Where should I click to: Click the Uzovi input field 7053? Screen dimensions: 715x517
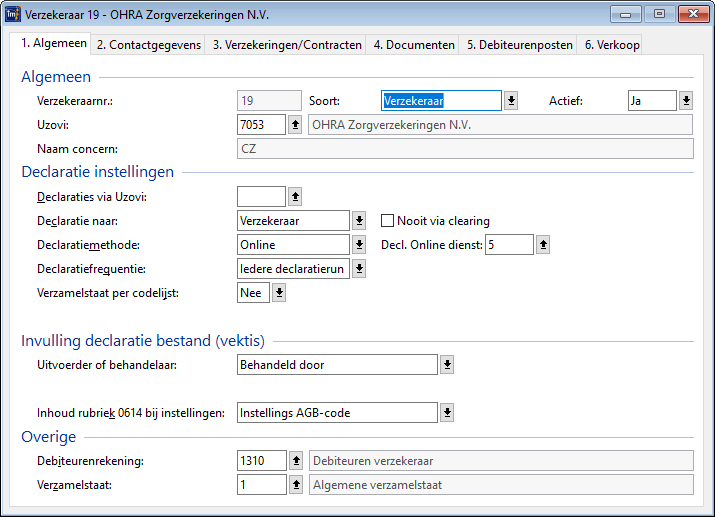point(261,124)
